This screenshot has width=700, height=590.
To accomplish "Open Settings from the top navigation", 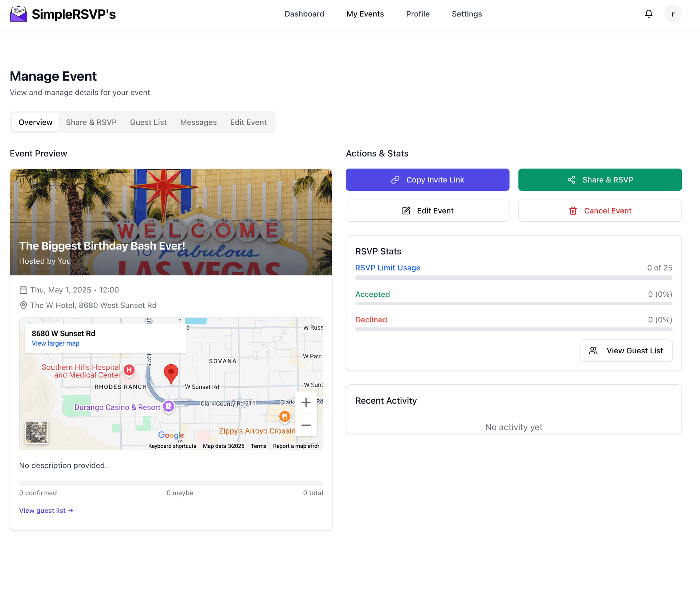I will (467, 14).
